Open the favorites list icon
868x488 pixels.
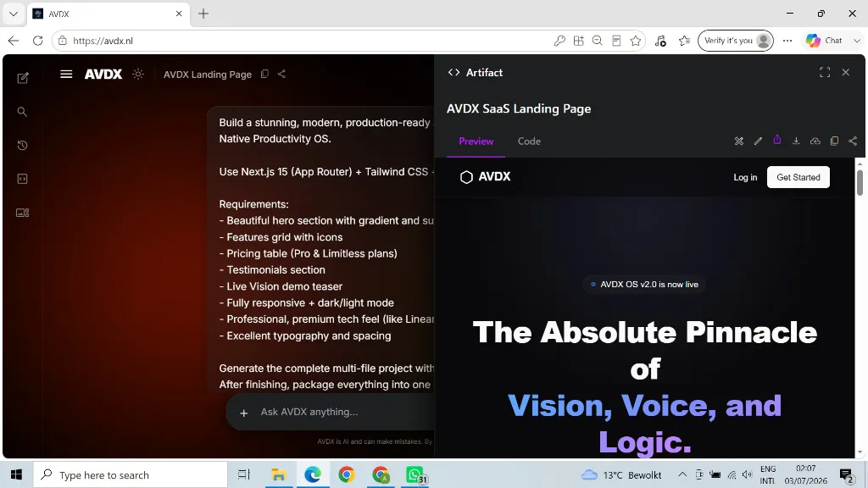pyautogui.click(x=685, y=41)
